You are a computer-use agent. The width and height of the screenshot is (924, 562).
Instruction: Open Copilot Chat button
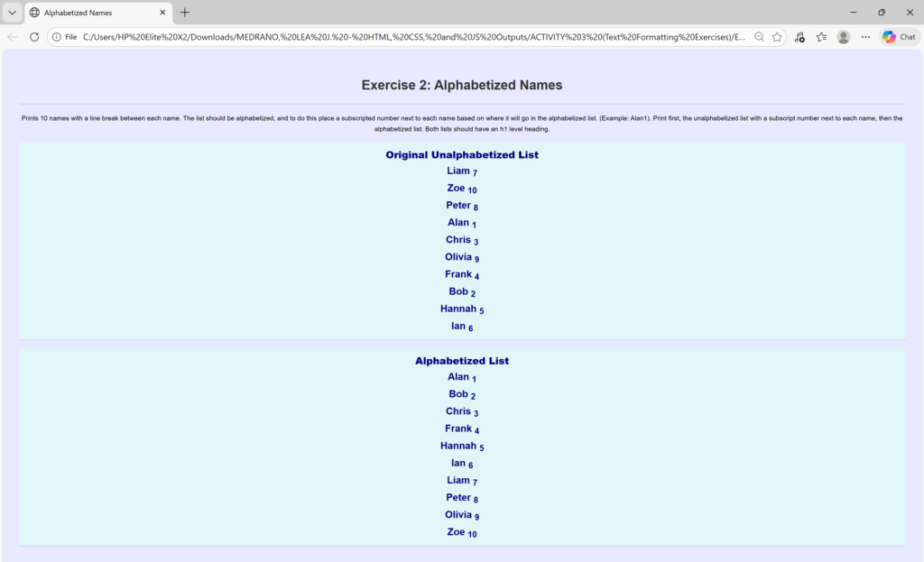coord(899,37)
